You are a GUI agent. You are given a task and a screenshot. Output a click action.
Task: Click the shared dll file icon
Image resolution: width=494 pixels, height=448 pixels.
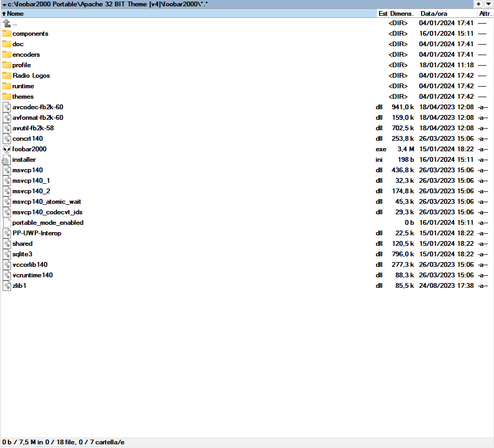7,244
